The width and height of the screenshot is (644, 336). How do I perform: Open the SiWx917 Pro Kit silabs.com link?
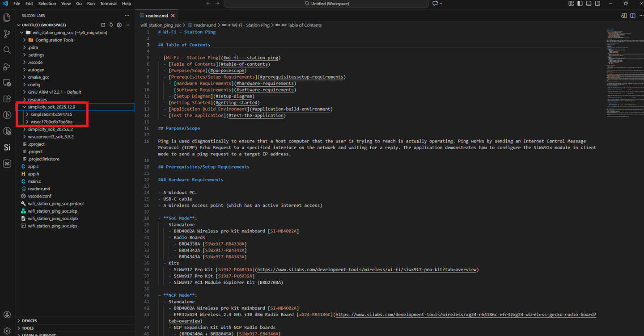pyautogui.click(x=368, y=270)
